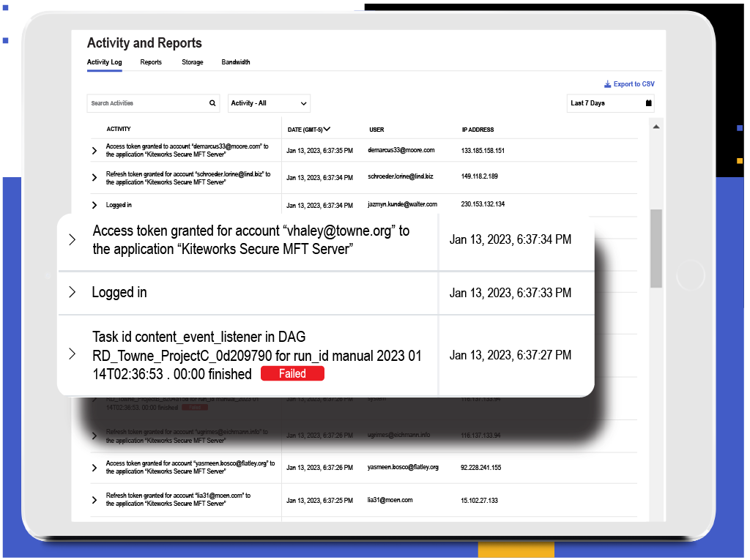Expand the lia31@moen.com refresh token entry
The image size is (750, 560).
(x=93, y=499)
